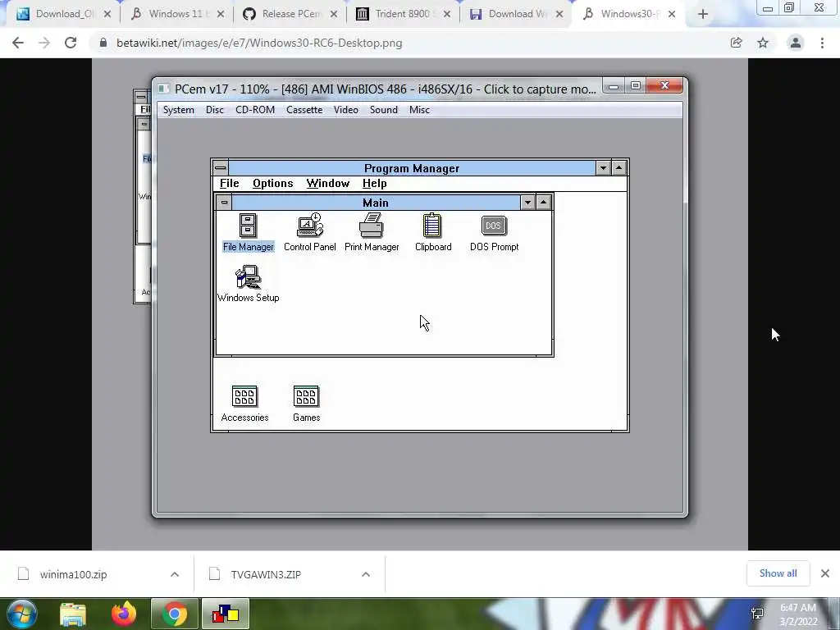Click the share page icon
This screenshot has width=840, height=630.
pyautogui.click(x=736, y=43)
